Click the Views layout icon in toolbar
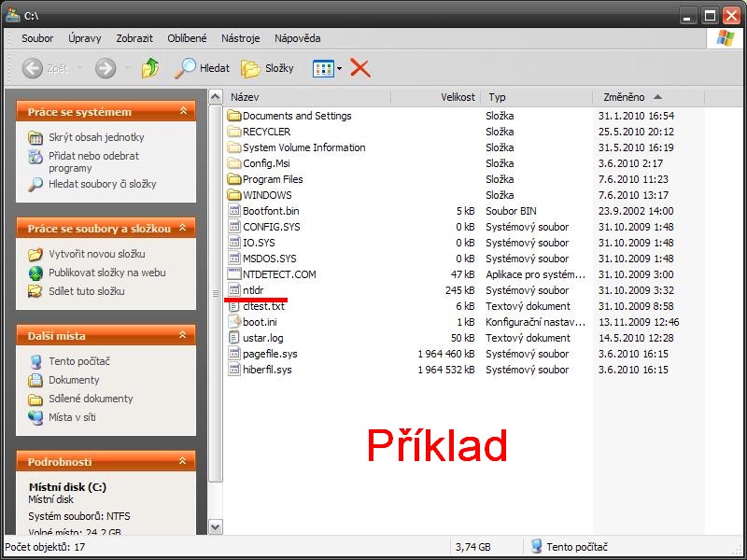 pos(322,68)
